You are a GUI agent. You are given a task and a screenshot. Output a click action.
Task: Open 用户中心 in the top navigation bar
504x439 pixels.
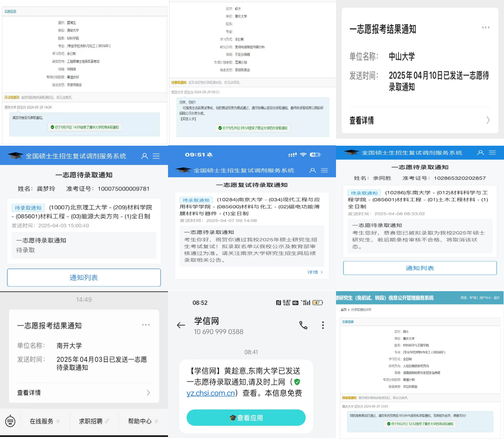click(485, 298)
